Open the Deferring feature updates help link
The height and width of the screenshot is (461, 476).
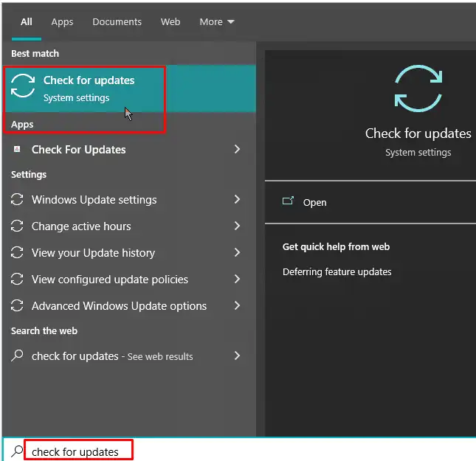(337, 272)
